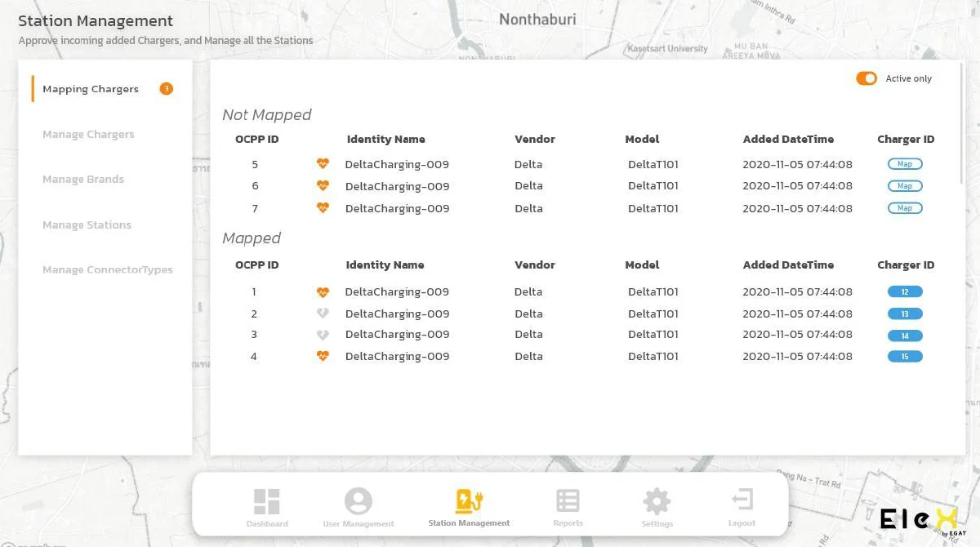
Task: Click gray heartbeat icon for OCPP ID 3
Action: tap(323, 335)
